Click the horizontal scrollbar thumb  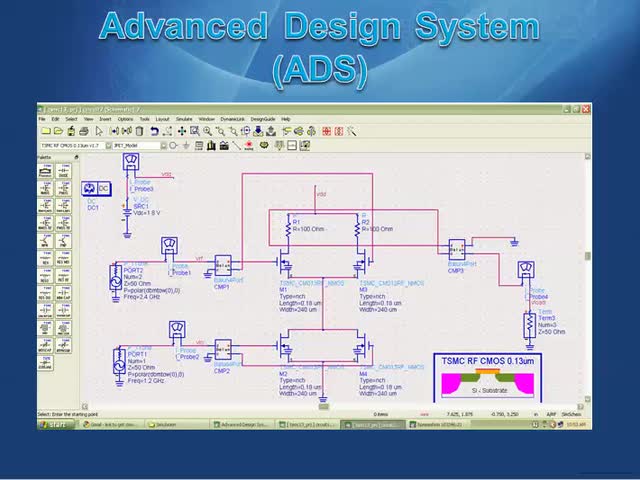(324, 407)
